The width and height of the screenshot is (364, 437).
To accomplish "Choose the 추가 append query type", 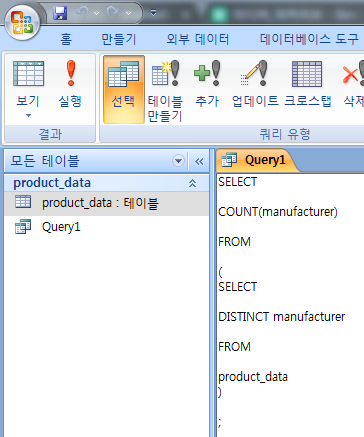I will coord(207,84).
